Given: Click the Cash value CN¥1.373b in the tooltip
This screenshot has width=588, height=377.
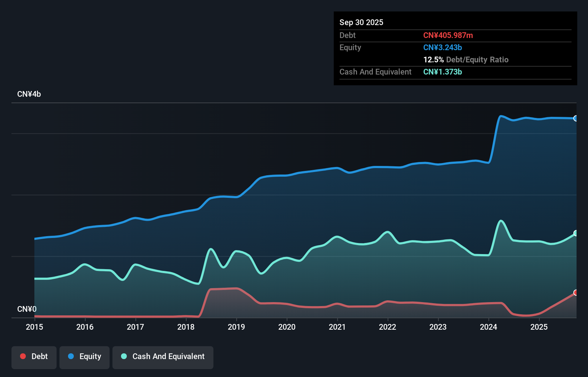Looking at the screenshot, I should click(x=443, y=72).
